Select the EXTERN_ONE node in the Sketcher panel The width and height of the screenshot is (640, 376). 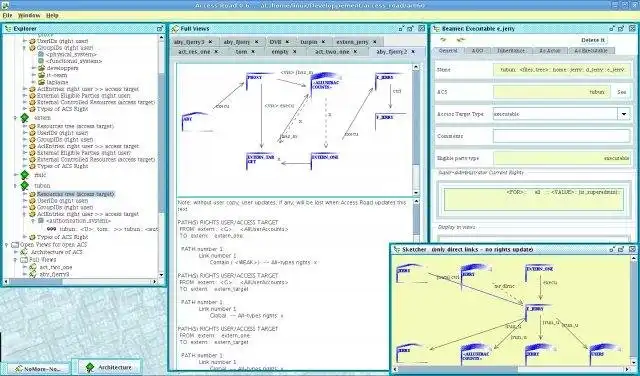(539, 273)
